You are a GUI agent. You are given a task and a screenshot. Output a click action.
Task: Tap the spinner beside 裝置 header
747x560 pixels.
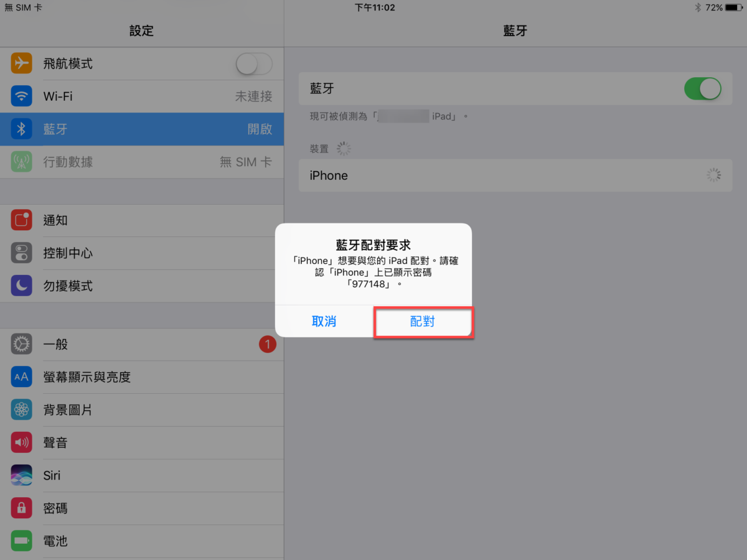[x=344, y=149]
